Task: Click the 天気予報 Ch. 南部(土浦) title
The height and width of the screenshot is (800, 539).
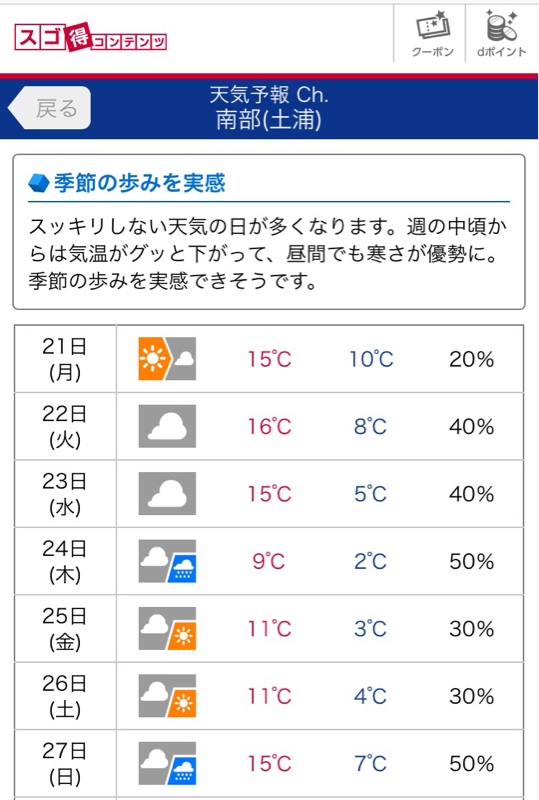Action: pyautogui.click(x=269, y=108)
